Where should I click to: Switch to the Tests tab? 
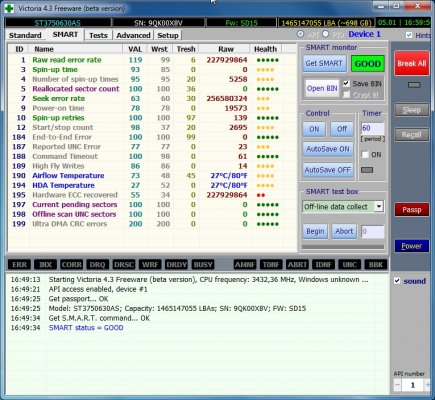[x=98, y=35]
